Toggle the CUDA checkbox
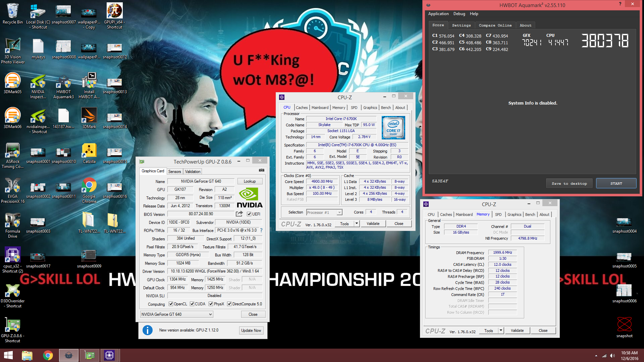This screenshot has width=644, height=362. pos(192,304)
